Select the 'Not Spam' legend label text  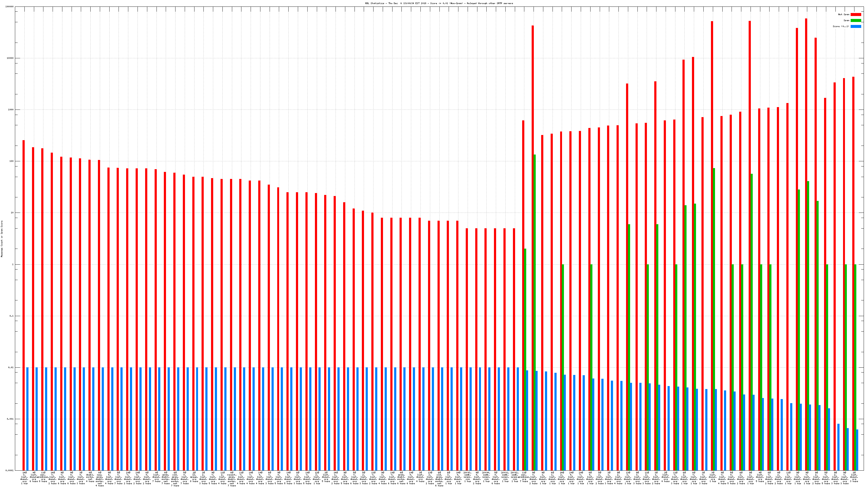tap(844, 14)
